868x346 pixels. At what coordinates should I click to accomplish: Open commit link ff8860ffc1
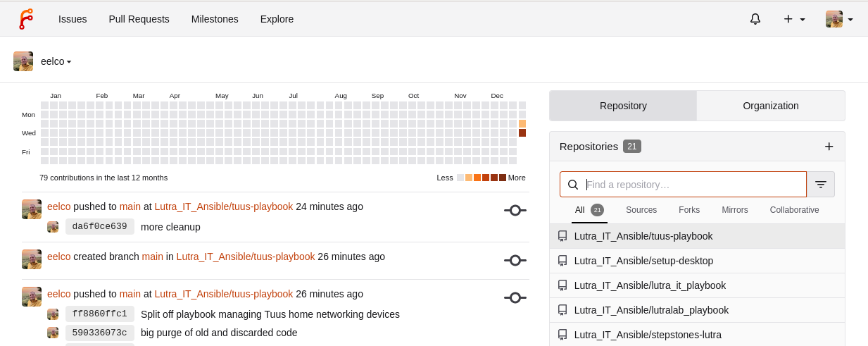[x=99, y=314]
